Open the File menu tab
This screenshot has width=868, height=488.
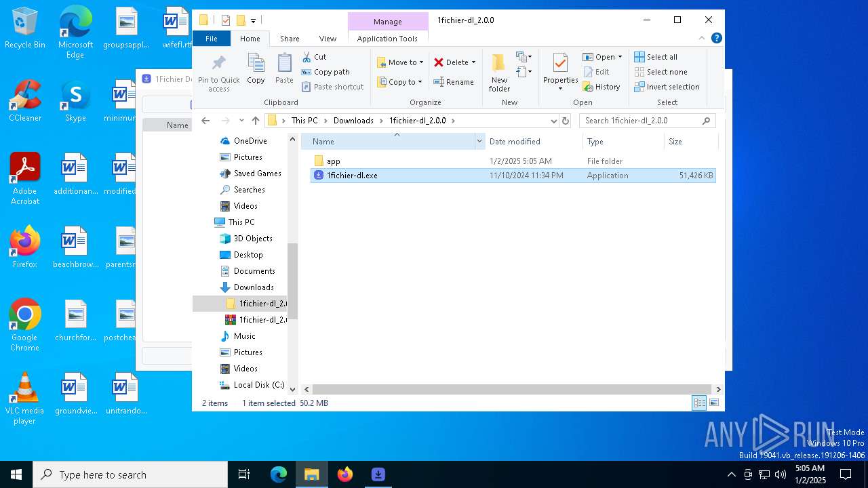tap(212, 39)
